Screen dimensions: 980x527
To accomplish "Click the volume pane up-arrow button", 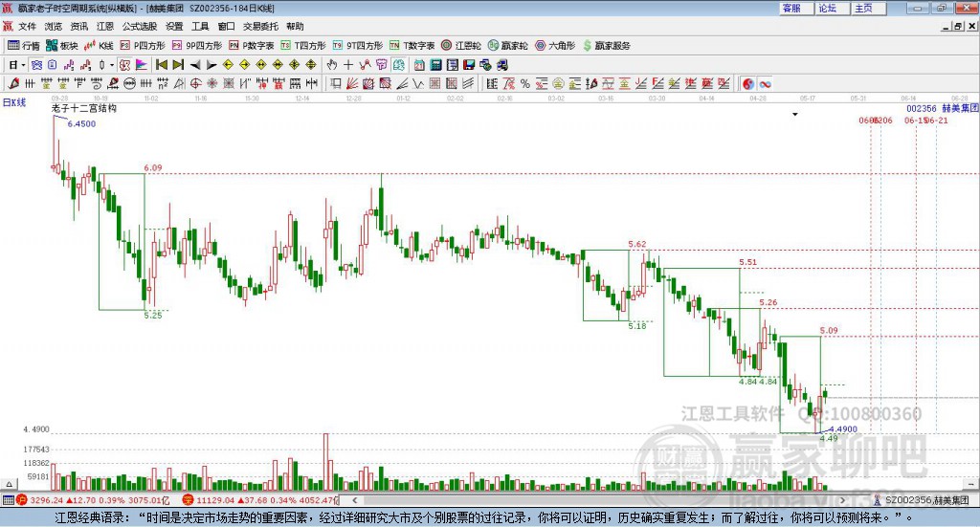I will tap(9, 484).
